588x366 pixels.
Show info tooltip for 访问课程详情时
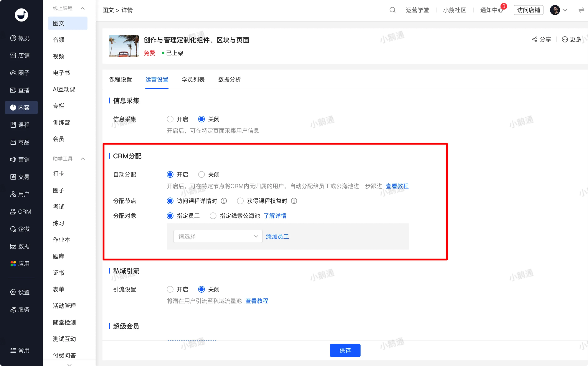point(224,201)
